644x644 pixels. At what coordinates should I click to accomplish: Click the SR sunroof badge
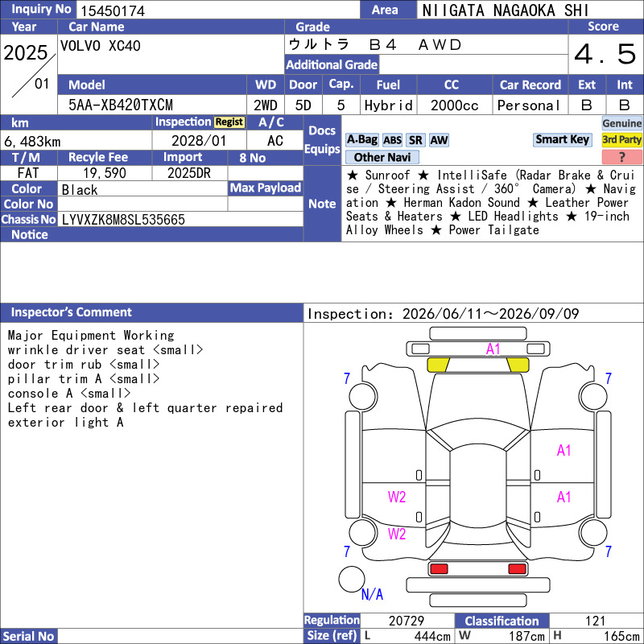(415, 140)
